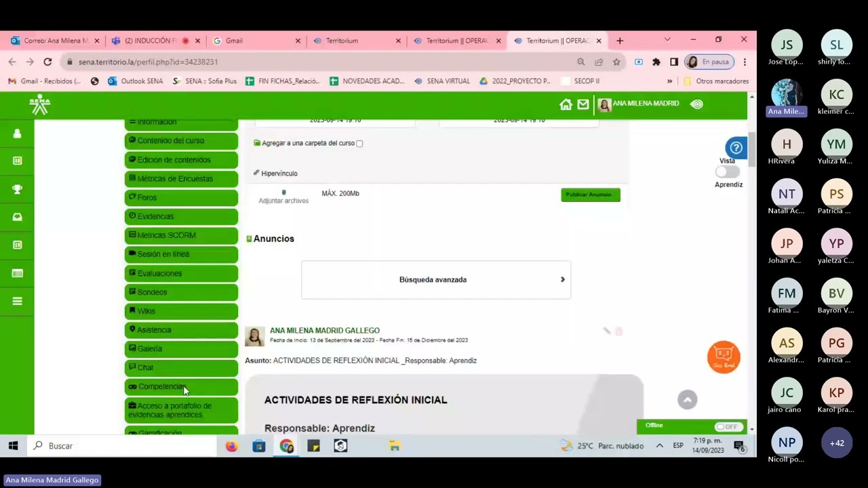868x488 pixels.
Task: Open Acceso a portafolio de evidencias
Action: [181, 410]
